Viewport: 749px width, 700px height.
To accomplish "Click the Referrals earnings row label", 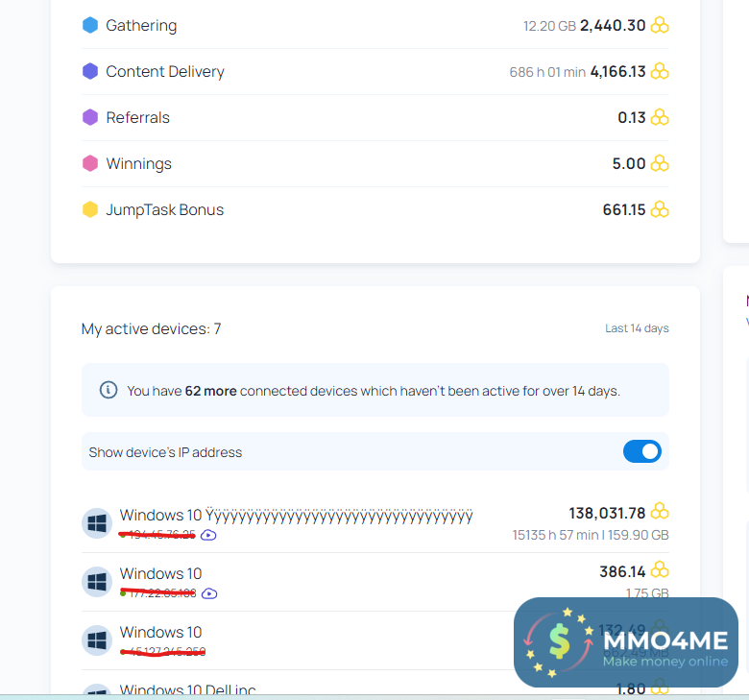I will [137, 118].
